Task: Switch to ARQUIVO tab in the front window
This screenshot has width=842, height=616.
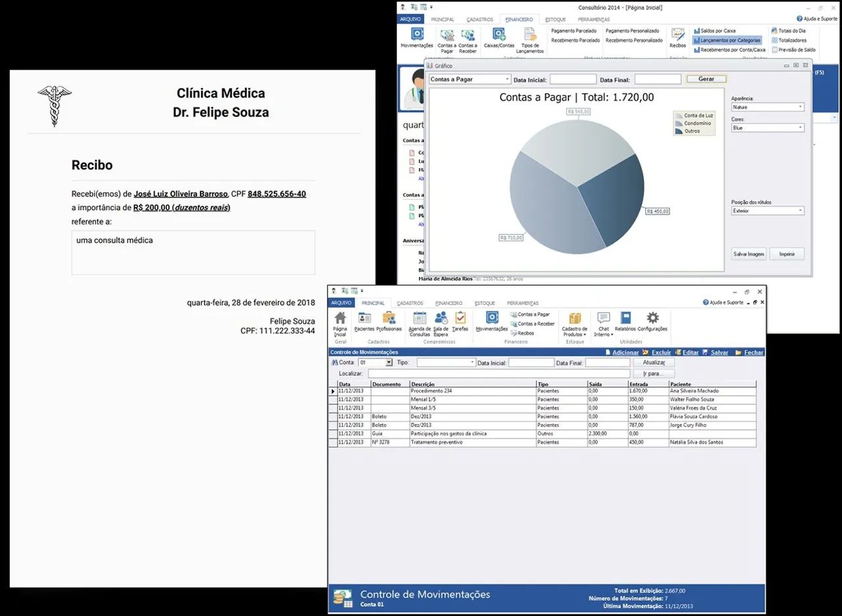Action: [x=341, y=303]
